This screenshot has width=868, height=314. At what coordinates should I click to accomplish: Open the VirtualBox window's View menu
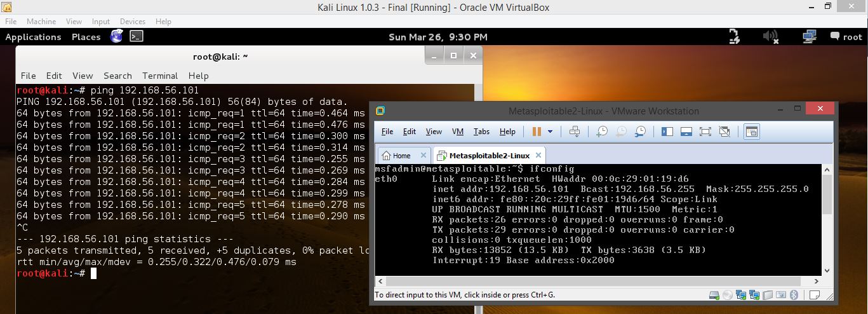coord(74,22)
